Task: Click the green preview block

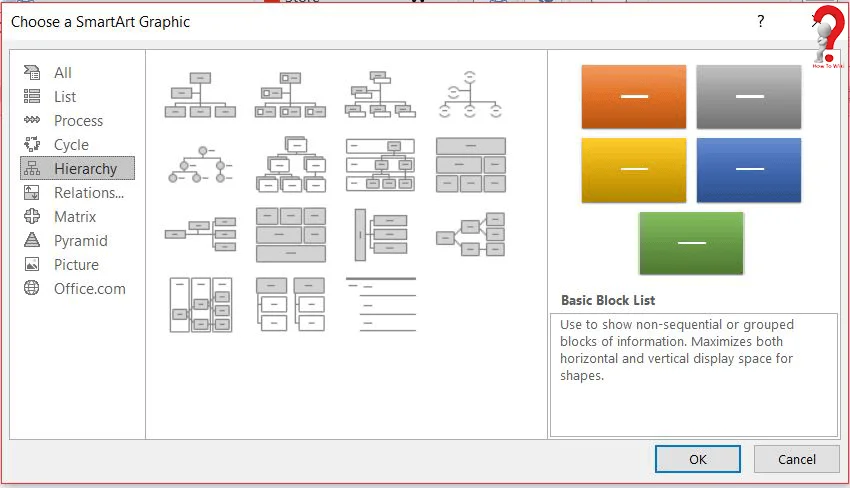Action: (x=691, y=243)
